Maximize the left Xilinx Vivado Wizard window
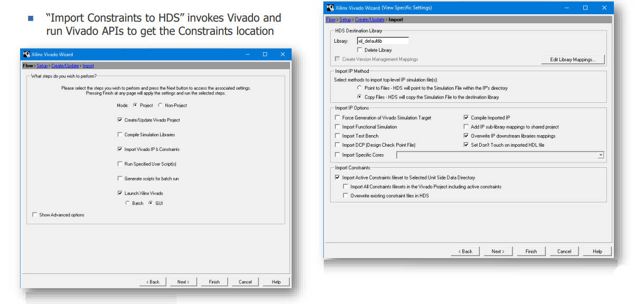Viewport: 644px width, 304px height. [265, 54]
